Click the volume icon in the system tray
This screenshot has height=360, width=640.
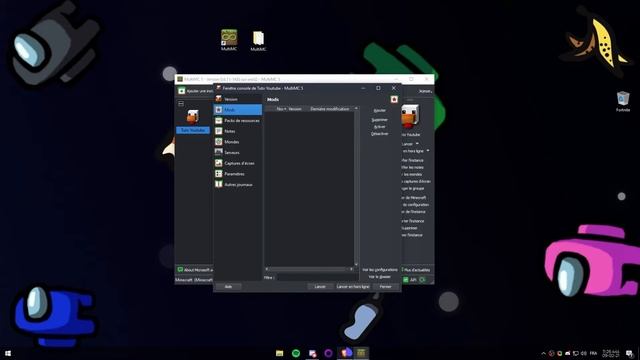click(x=584, y=353)
